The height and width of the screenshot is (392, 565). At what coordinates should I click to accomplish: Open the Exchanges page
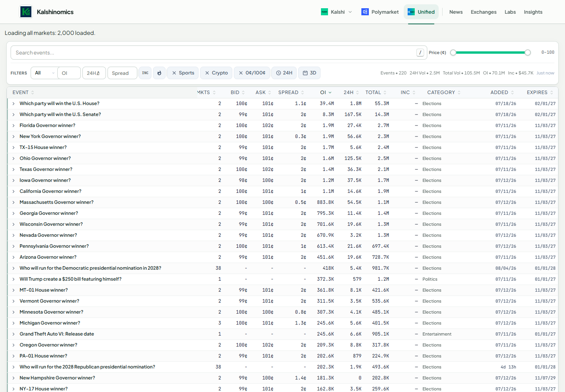pos(483,12)
